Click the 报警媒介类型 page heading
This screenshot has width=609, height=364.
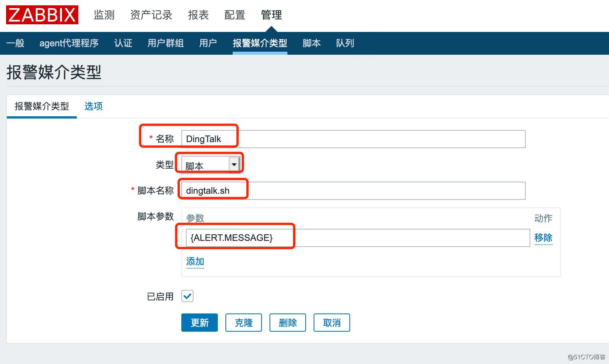click(x=54, y=72)
